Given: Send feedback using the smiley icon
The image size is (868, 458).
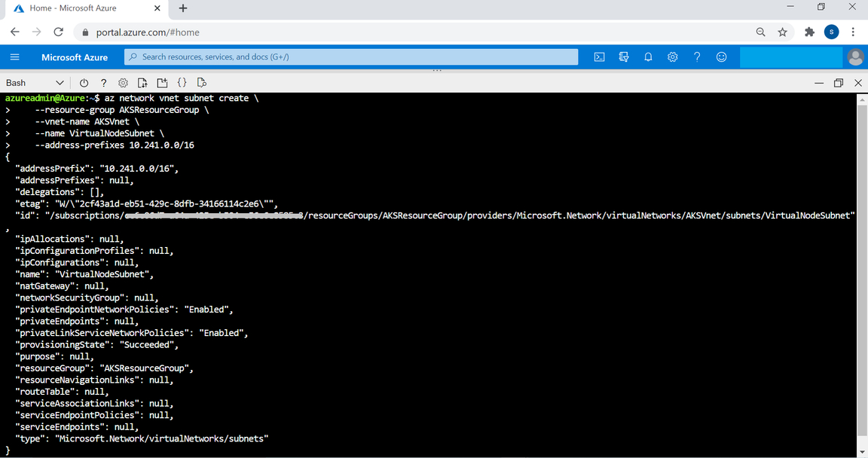Looking at the screenshot, I should [x=721, y=57].
